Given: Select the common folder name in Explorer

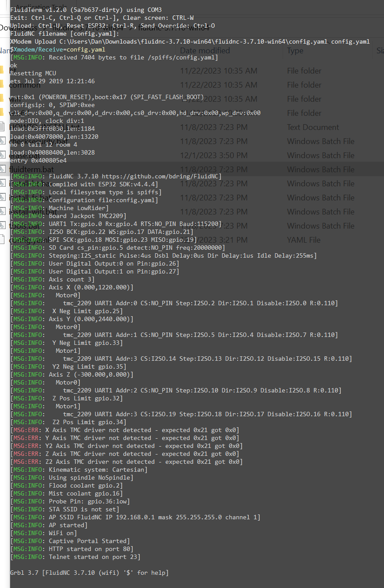Looking at the screenshot, I should (x=25, y=85).
